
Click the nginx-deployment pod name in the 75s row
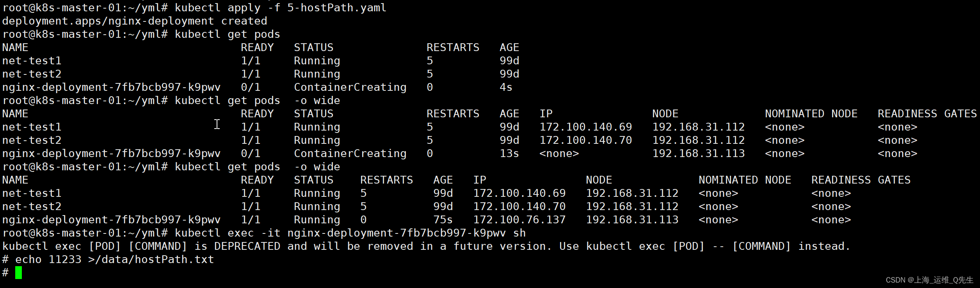[x=112, y=220]
